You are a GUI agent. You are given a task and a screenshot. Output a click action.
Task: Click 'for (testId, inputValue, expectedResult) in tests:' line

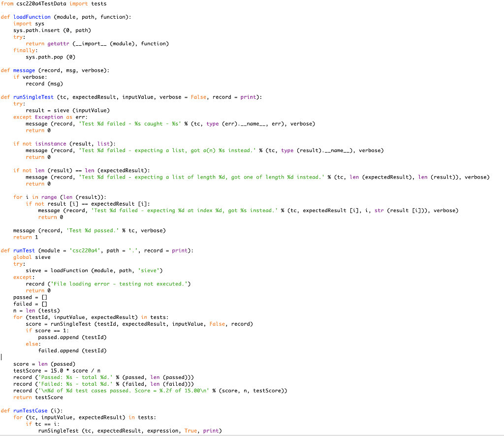tap(91, 317)
